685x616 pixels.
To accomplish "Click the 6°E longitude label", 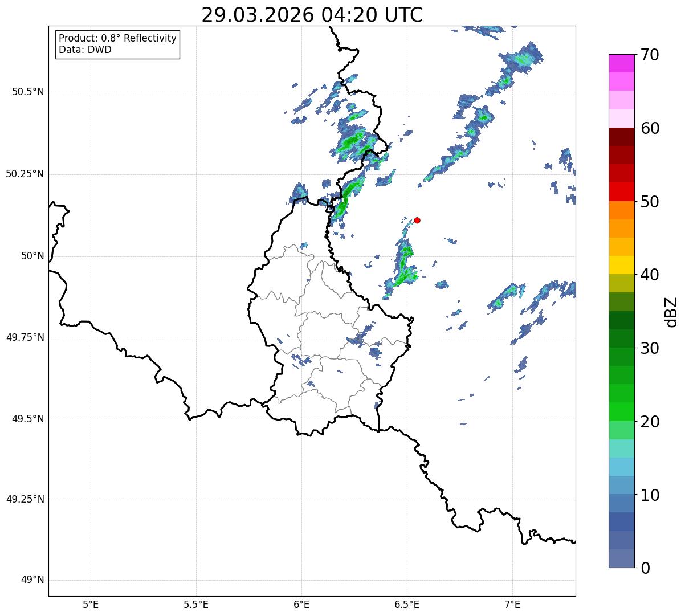I will [x=301, y=605].
